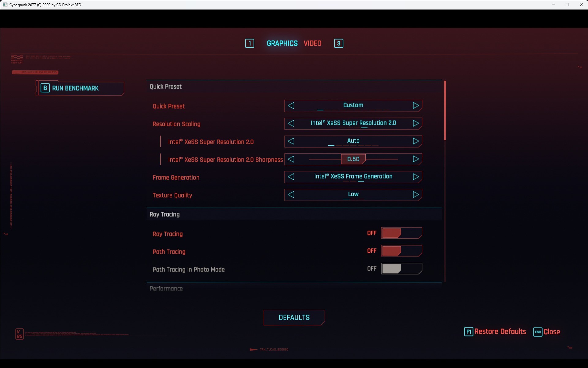Screen dimensions: 588x368
Task: Decrease XeSS Sharpness with left arrow
Action: (x=291, y=159)
